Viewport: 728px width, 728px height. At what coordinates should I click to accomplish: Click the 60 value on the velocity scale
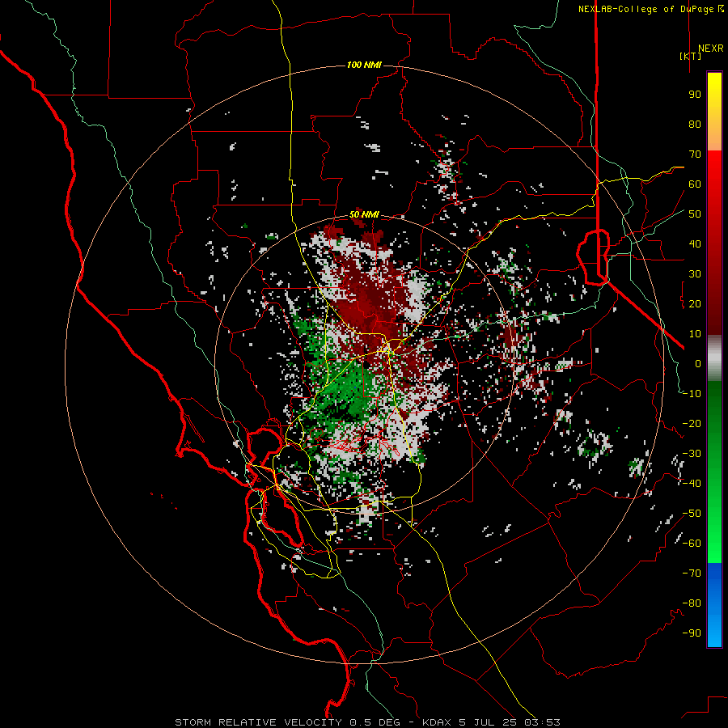[x=695, y=184]
